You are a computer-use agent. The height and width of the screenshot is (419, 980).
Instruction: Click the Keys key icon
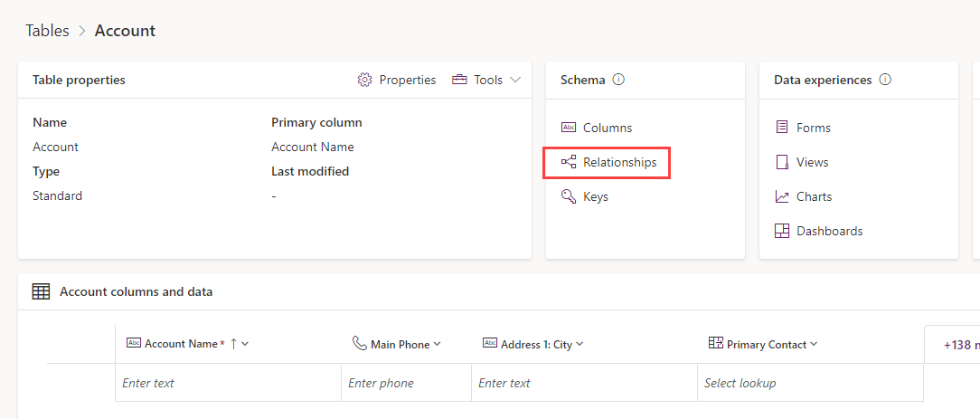(568, 196)
